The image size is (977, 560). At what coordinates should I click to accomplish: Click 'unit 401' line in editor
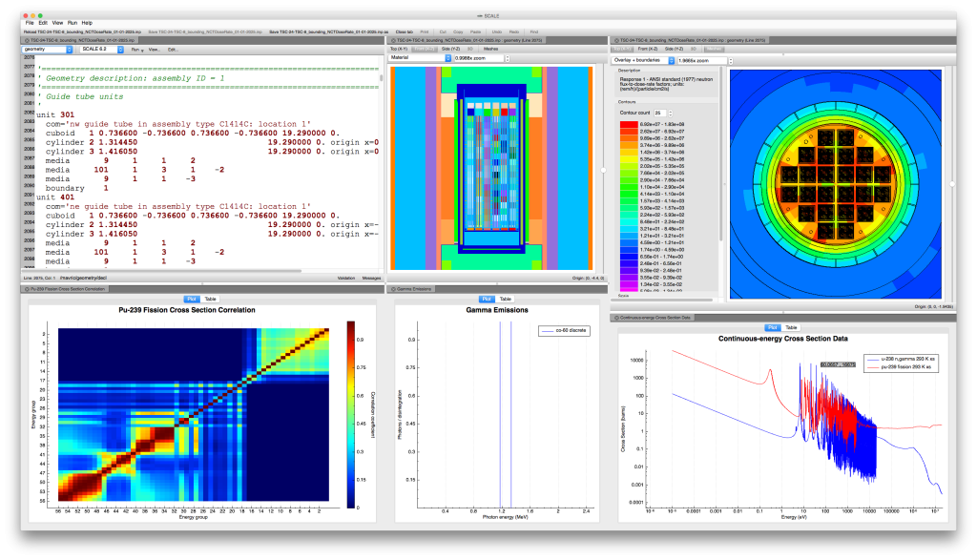click(55, 197)
